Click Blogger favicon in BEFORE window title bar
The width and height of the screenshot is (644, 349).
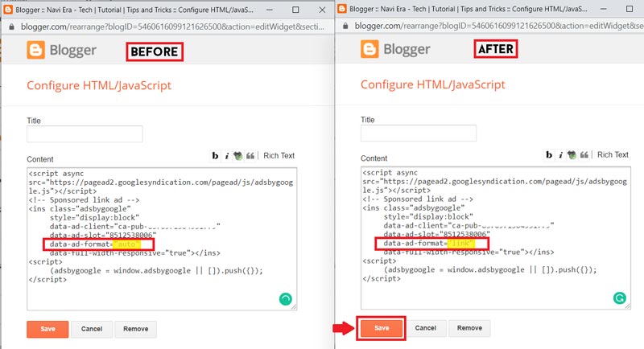coord(8,10)
